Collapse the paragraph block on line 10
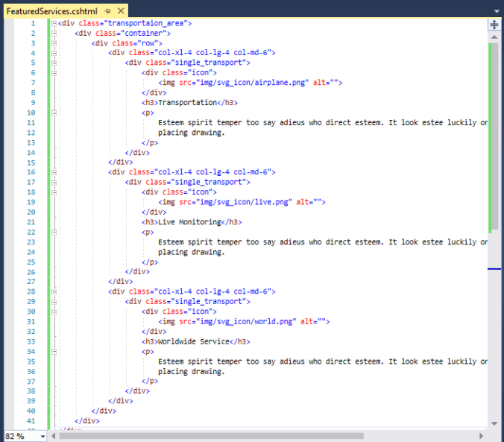Image resolution: width=504 pixels, height=442 pixels. coord(54,113)
